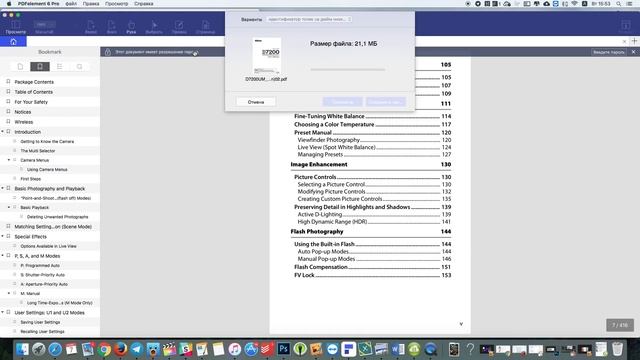Viewport: 640px width, 360px height.
Task: Click the Страница page tool in toolbar
Action: pos(205,27)
